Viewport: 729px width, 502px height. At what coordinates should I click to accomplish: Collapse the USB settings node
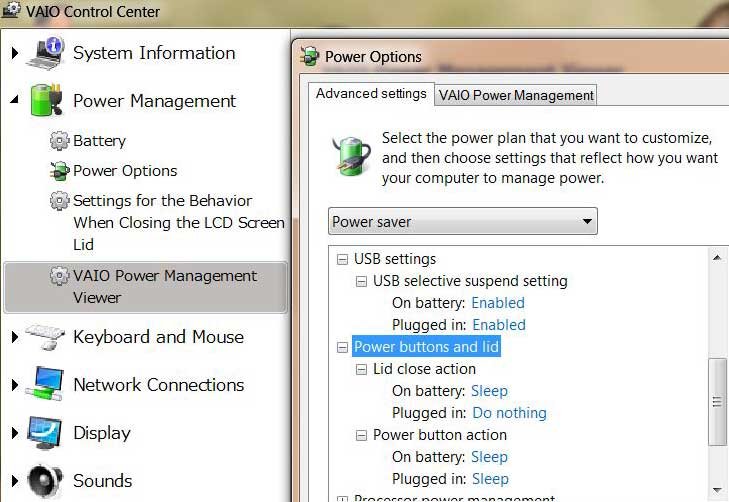click(342, 259)
